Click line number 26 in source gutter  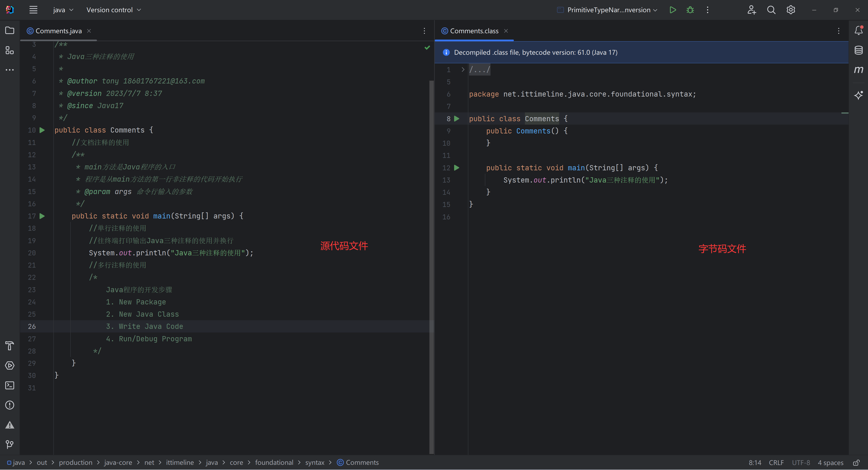click(x=32, y=326)
